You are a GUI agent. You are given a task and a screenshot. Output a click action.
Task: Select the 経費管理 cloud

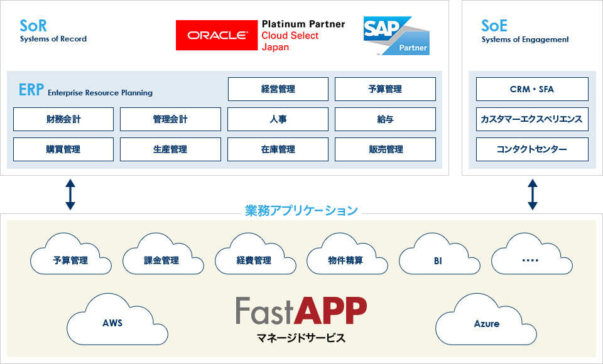click(256, 254)
